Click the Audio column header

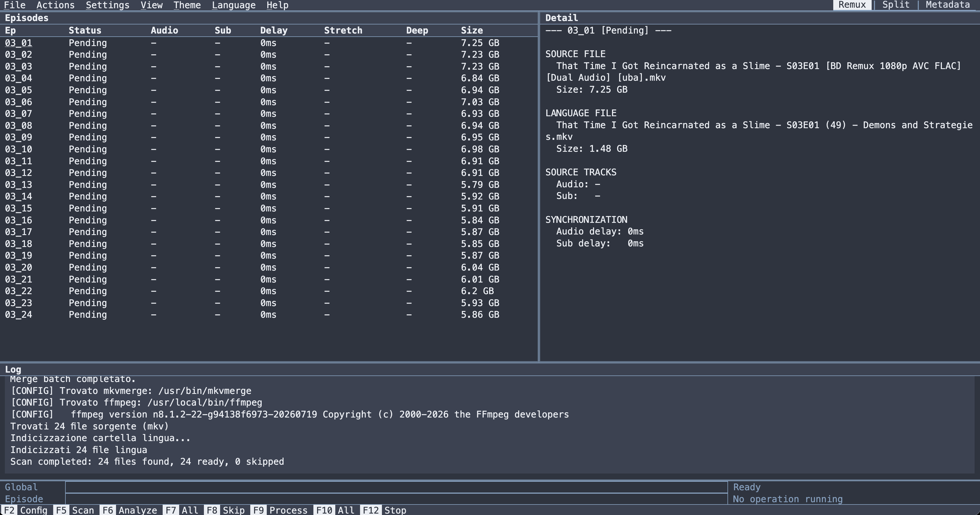(x=164, y=30)
